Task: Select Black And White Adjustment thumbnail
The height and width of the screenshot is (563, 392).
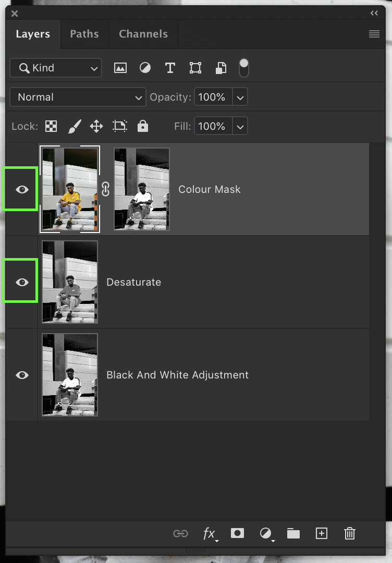Action: pyautogui.click(x=70, y=375)
